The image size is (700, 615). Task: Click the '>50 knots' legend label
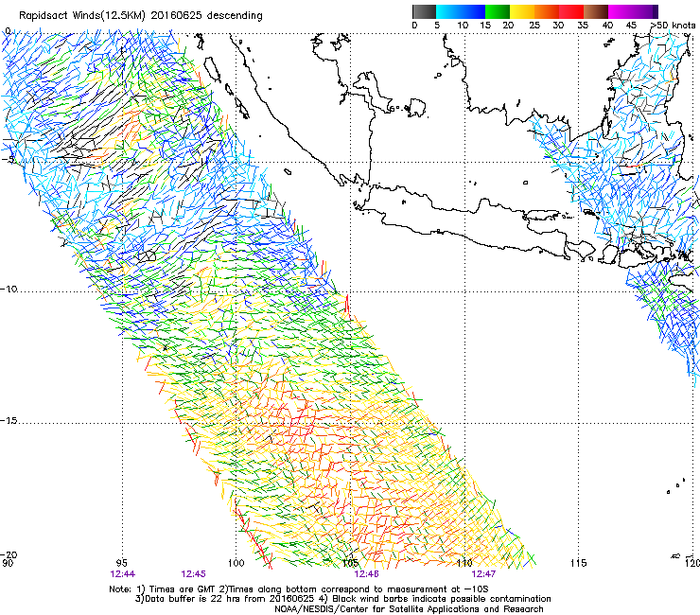pos(673,25)
